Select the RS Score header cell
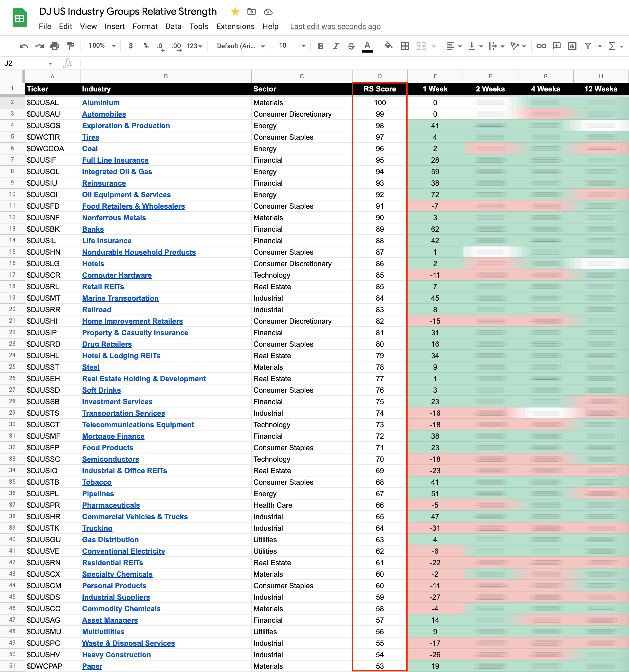Viewport: 629px width, 672px height. (380, 89)
